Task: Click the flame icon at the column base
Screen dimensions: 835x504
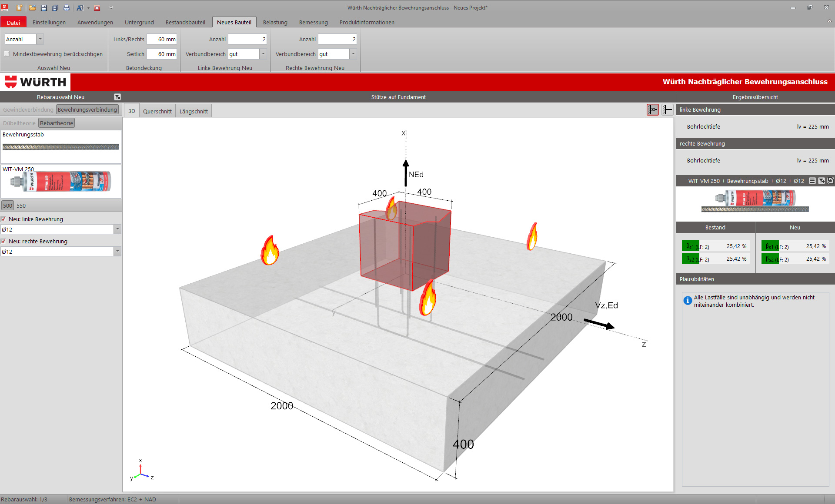Action: (428, 298)
